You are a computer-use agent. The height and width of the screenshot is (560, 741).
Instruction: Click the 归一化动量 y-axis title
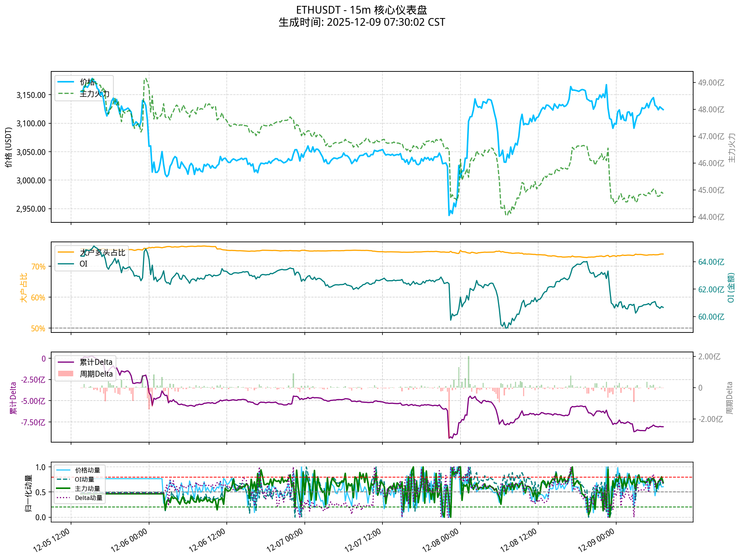[x=28, y=493]
